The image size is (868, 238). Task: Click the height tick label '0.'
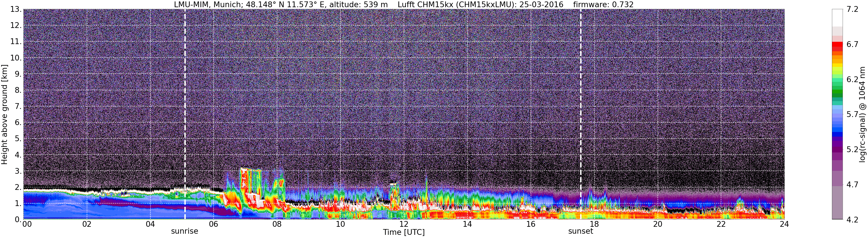(x=18, y=219)
